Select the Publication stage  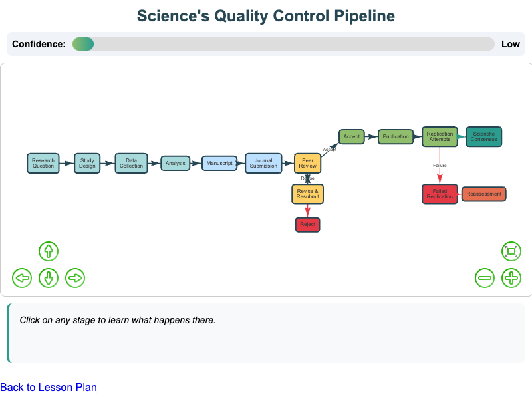[x=396, y=136]
